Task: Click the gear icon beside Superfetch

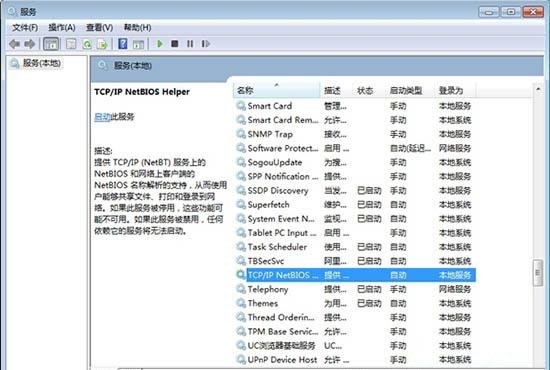Action: click(x=241, y=204)
